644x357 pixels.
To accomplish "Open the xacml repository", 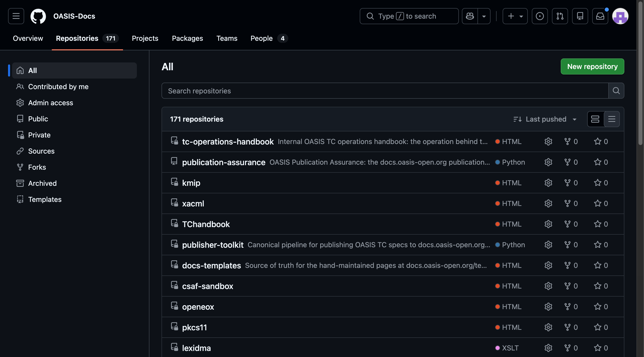I will (x=193, y=203).
